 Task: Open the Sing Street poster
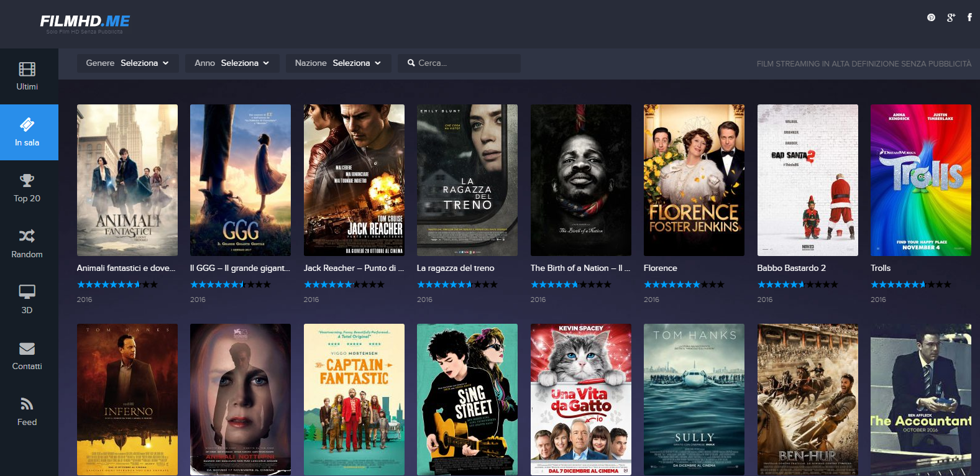467,400
